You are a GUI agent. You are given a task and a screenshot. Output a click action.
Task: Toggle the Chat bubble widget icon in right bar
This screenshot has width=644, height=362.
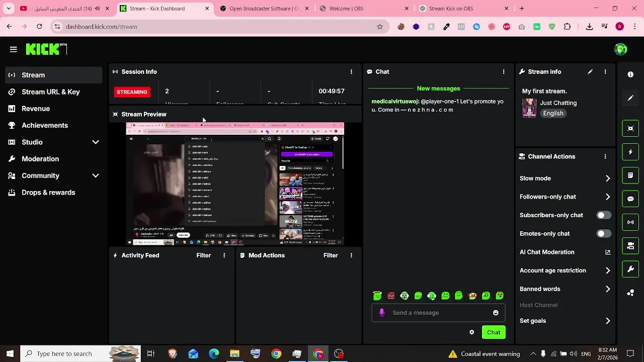point(630,199)
